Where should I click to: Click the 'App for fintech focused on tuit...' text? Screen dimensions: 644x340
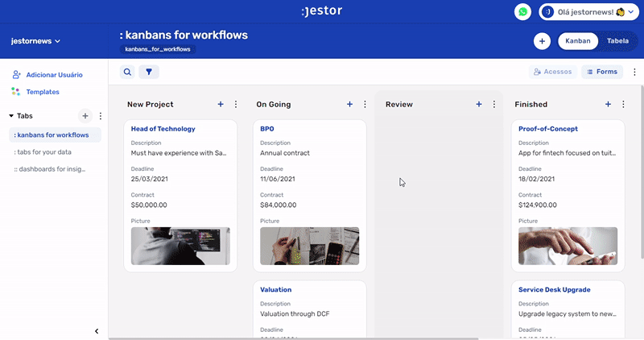click(567, 153)
